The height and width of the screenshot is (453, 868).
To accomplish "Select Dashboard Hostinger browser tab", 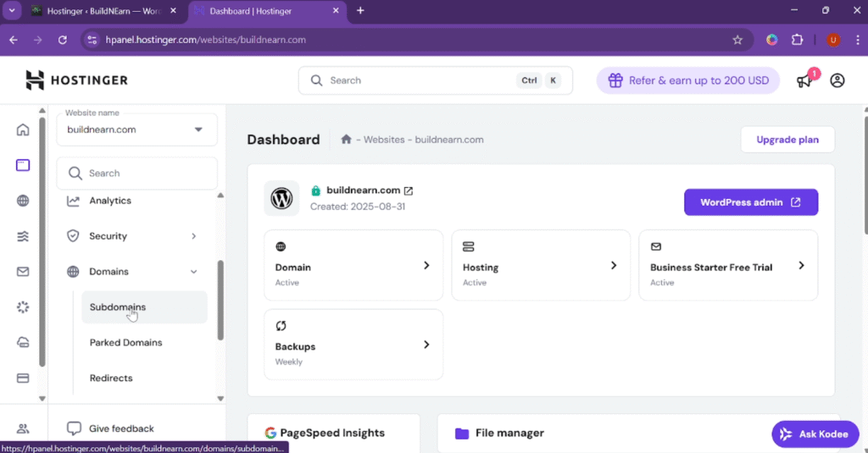I will pyautogui.click(x=267, y=11).
